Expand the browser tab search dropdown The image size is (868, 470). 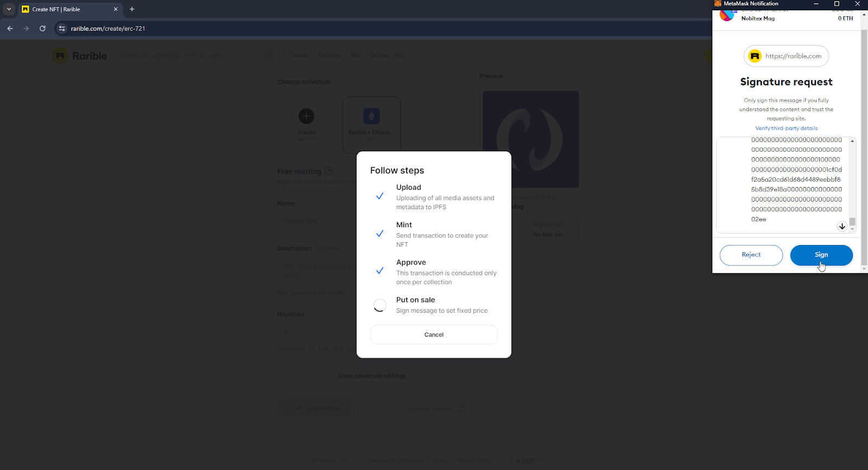(x=9, y=9)
